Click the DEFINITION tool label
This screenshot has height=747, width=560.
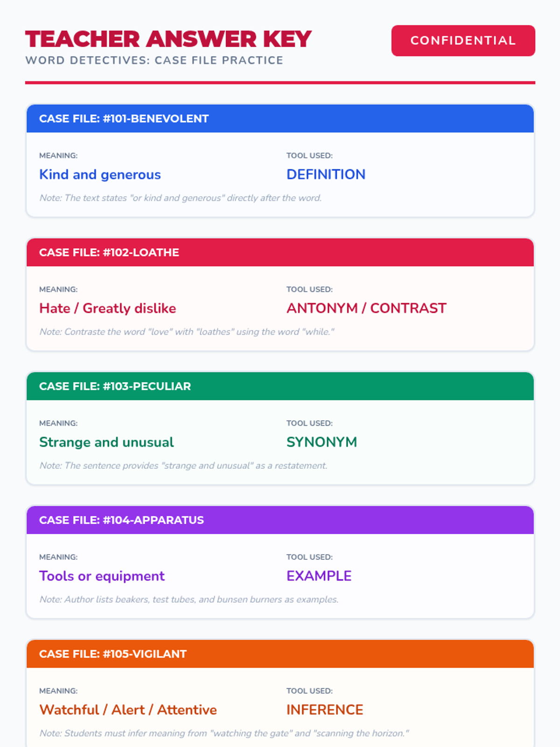[326, 175]
